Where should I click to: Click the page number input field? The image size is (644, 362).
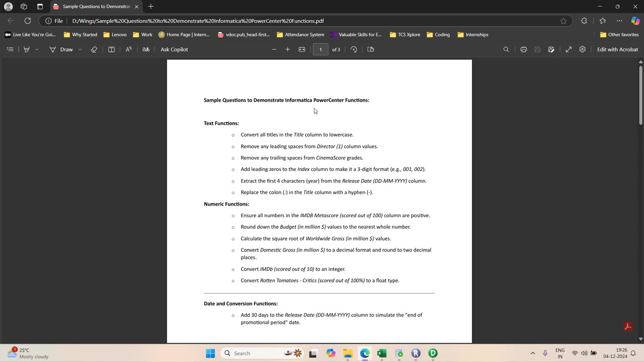(320, 49)
